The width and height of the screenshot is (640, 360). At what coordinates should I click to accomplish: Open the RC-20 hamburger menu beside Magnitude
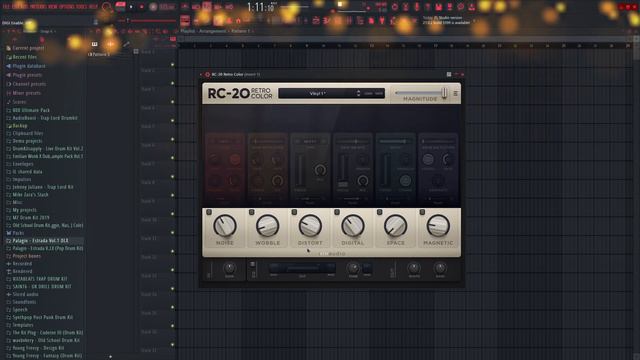(x=456, y=93)
